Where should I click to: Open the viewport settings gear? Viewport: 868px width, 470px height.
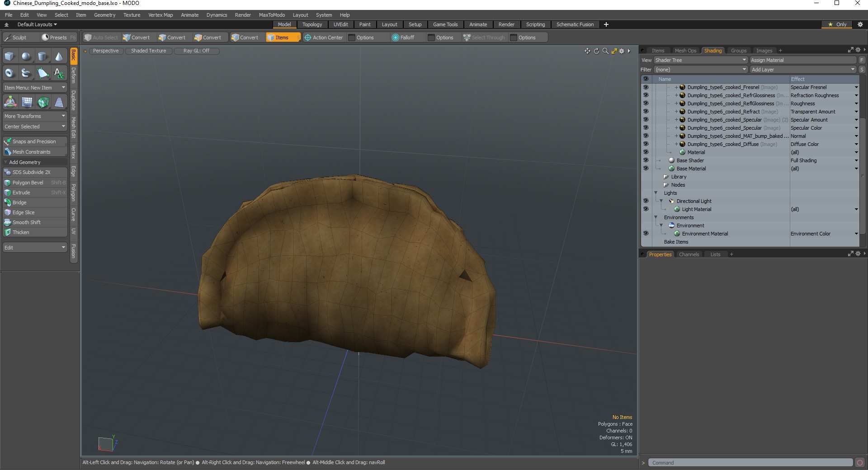pyautogui.click(x=622, y=51)
